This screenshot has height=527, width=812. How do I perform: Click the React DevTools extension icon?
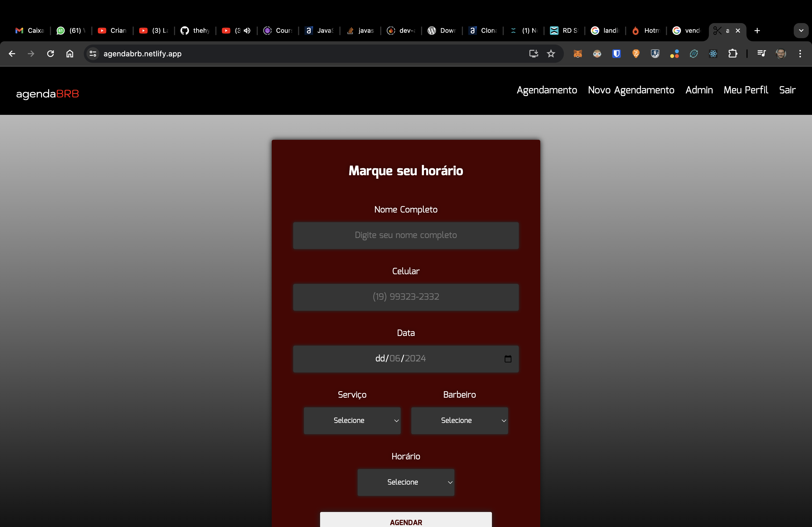click(x=713, y=53)
